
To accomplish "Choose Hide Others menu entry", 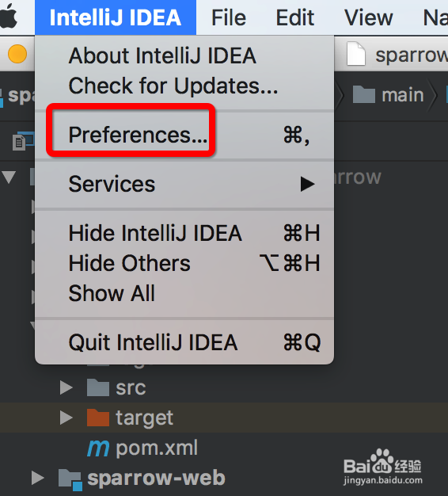I will tap(184, 263).
